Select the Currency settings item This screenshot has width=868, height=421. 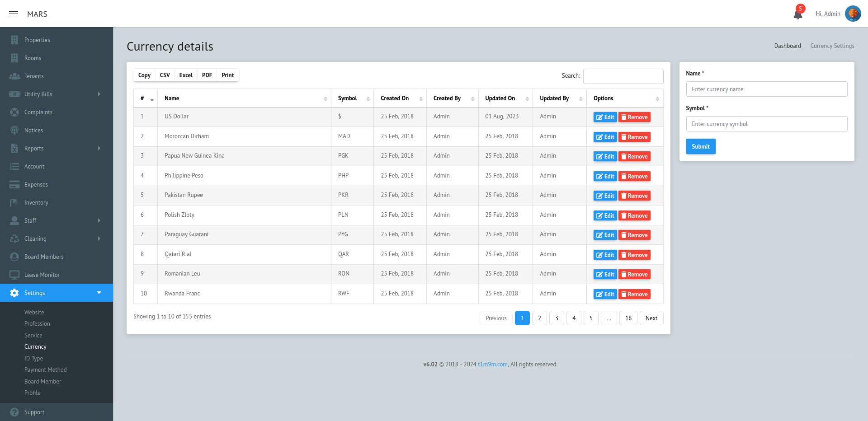[35, 346]
